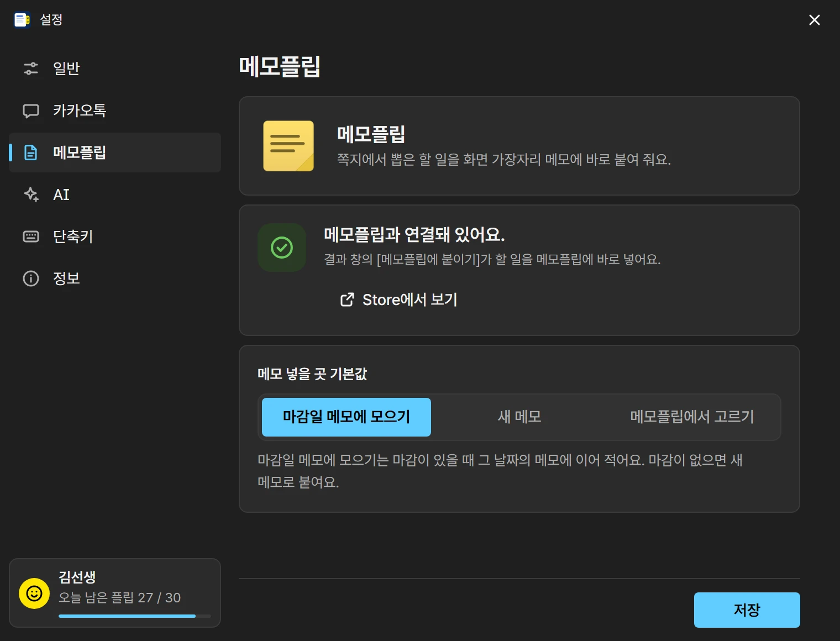The height and width of the screenshot is (641, 840).
Task: Go to the AI settings section
Action: (115, 195)
